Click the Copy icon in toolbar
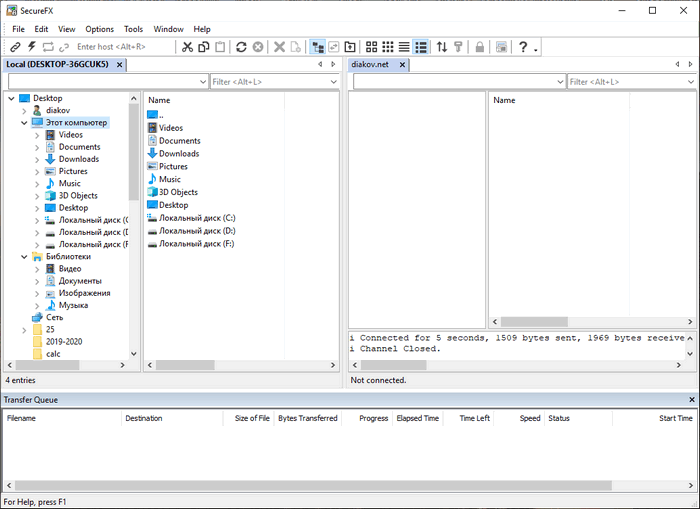700x509 pixels. pyautogui.click(x=203, y=47)
